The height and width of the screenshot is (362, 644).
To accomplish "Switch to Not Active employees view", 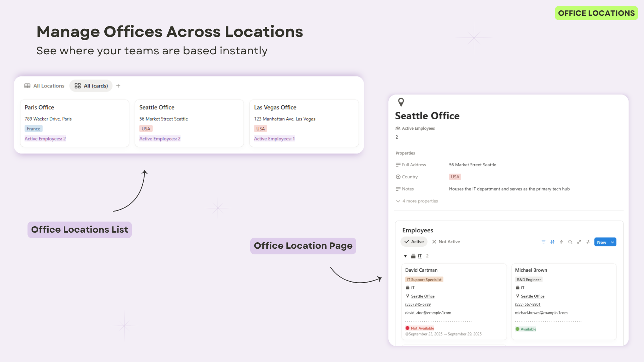I will point(446,242).
